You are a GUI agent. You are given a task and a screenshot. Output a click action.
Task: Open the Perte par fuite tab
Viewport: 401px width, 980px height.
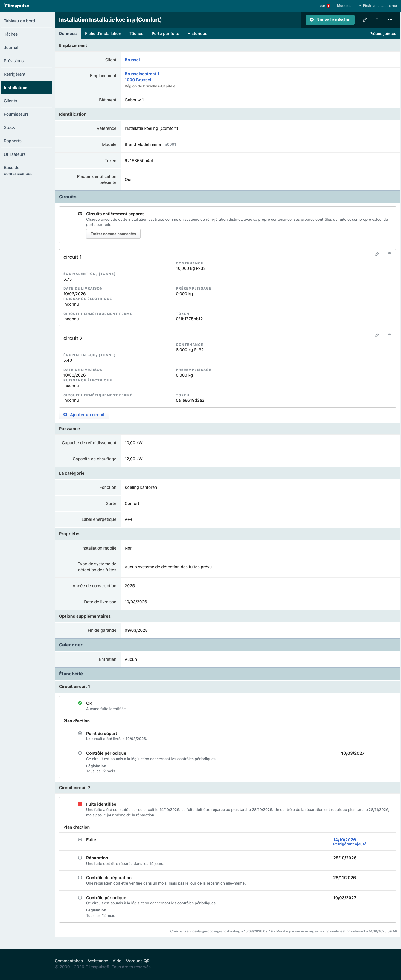click(165, 34)
